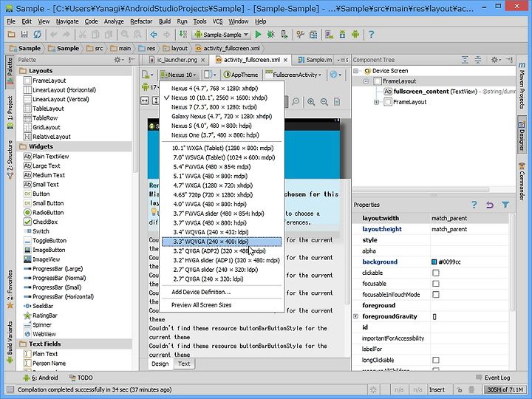This screenshot has width=532, height=399.
Task: Open the Nexus 10 device dropdown
Action: coord(179,75)
